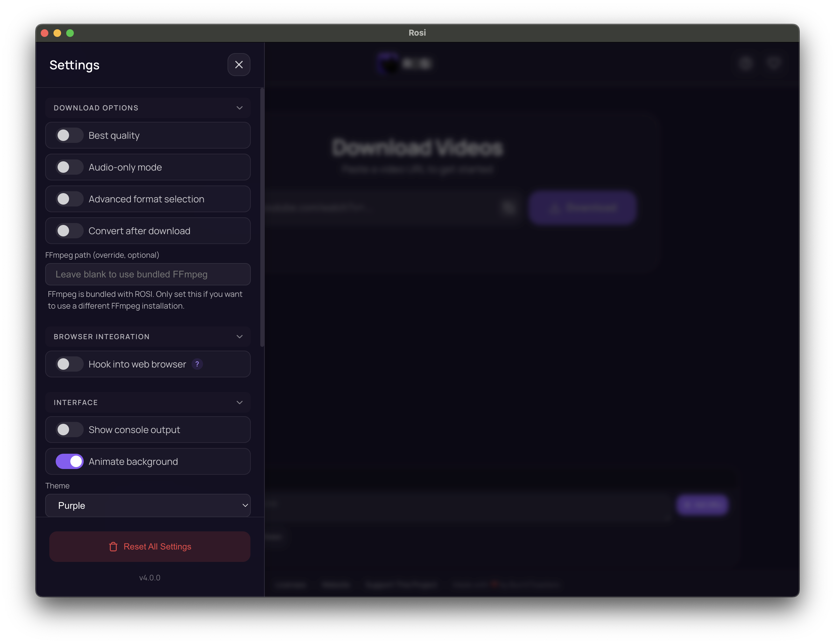
Task: Click the green fullscreen window button
Action: [x=70, y=33]
